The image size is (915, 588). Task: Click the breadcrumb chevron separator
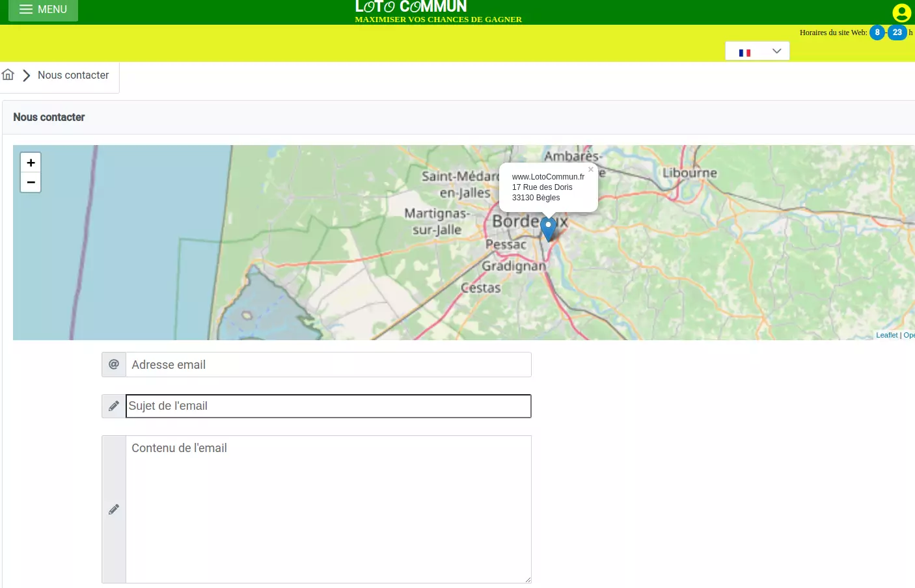click(x=26, y=75)
